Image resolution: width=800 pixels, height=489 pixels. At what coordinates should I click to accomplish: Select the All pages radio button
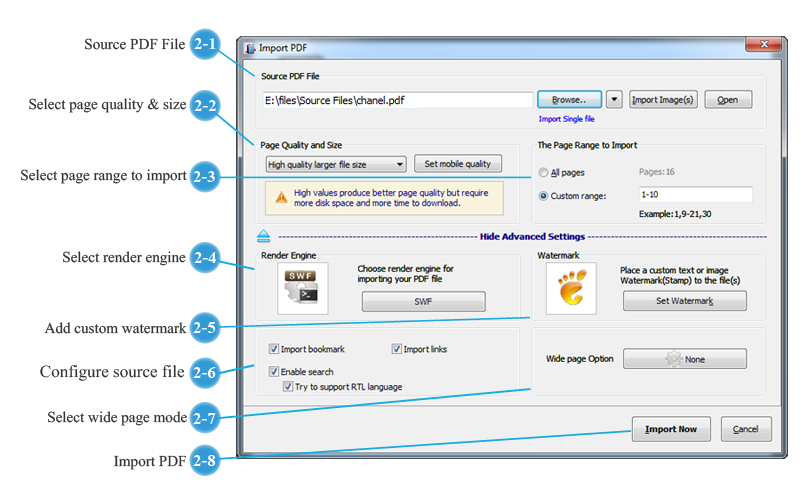click(x=543, y=172)
